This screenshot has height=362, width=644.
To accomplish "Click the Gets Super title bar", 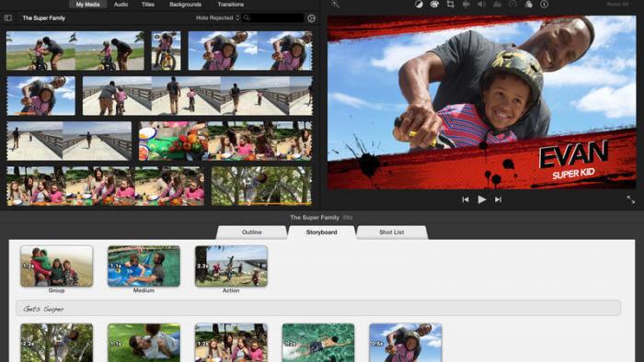I will [318, 309].
